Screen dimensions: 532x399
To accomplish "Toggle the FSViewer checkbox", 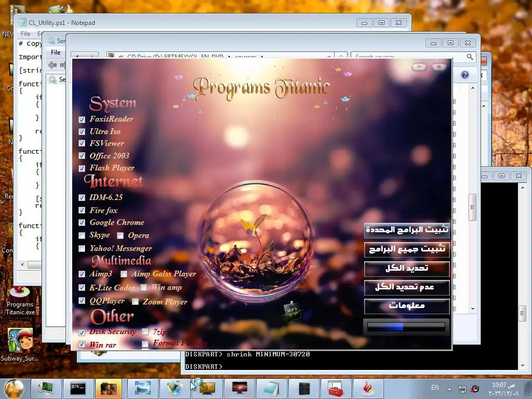I will tap(82, 143).
